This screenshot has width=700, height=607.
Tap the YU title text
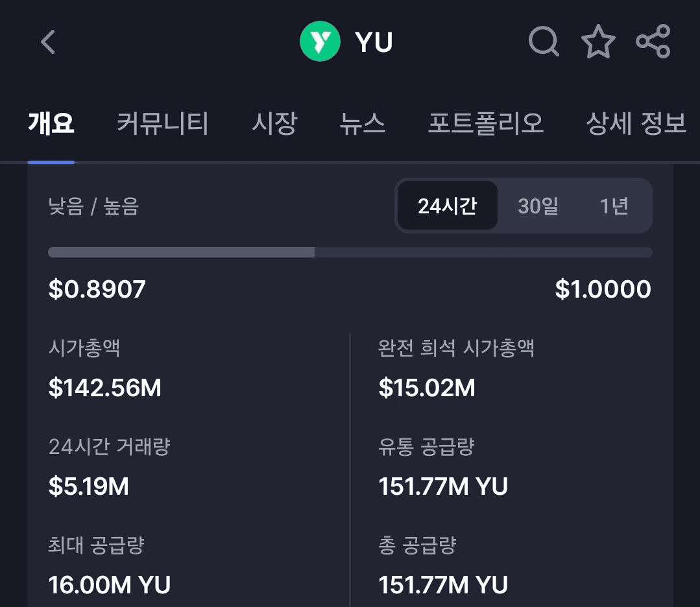(x=374, y=42)
